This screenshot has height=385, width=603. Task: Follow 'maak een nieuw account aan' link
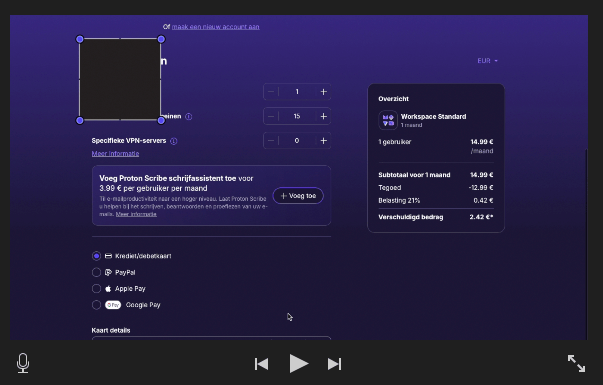215,27
